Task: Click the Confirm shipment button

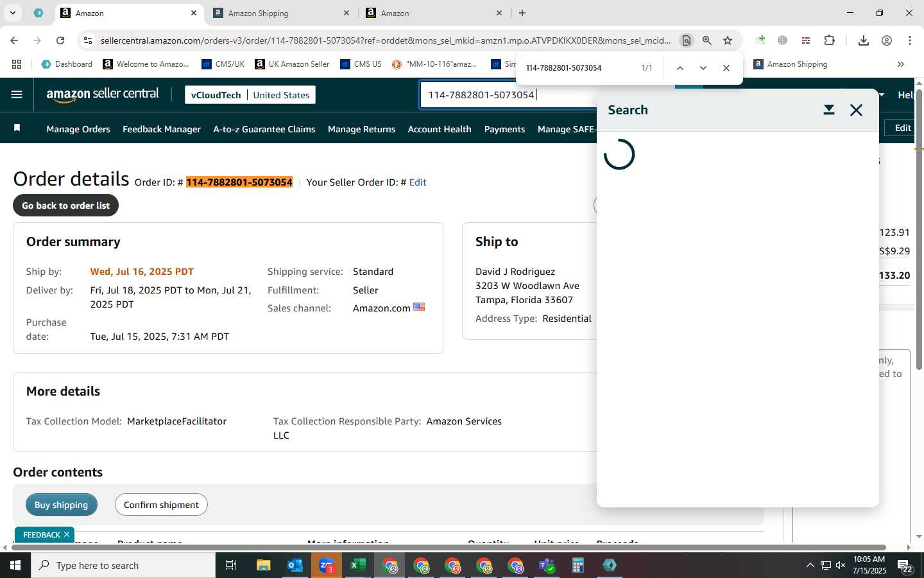Action: 161,505
